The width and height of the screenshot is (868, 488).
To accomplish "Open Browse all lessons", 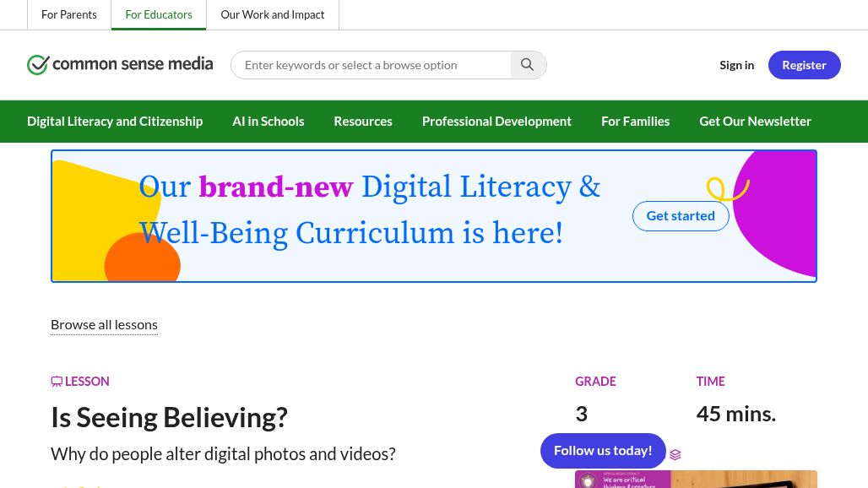I will (x=104, y=323).
